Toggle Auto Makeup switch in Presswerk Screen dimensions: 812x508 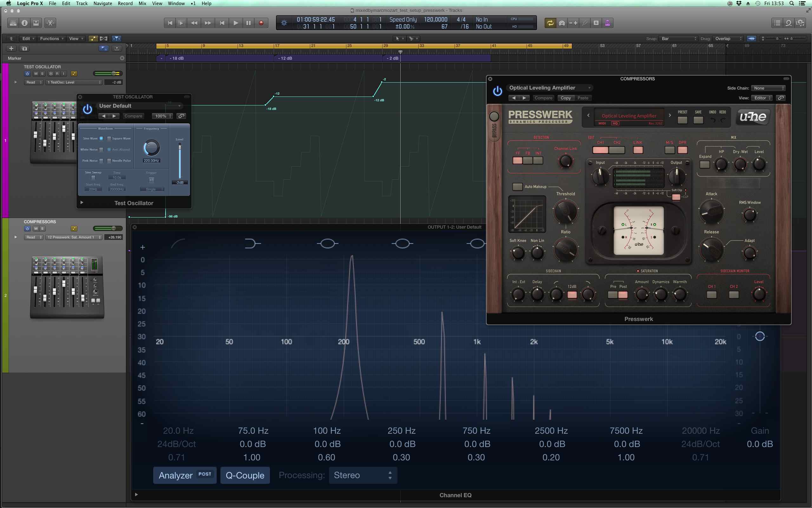[517, 186]
